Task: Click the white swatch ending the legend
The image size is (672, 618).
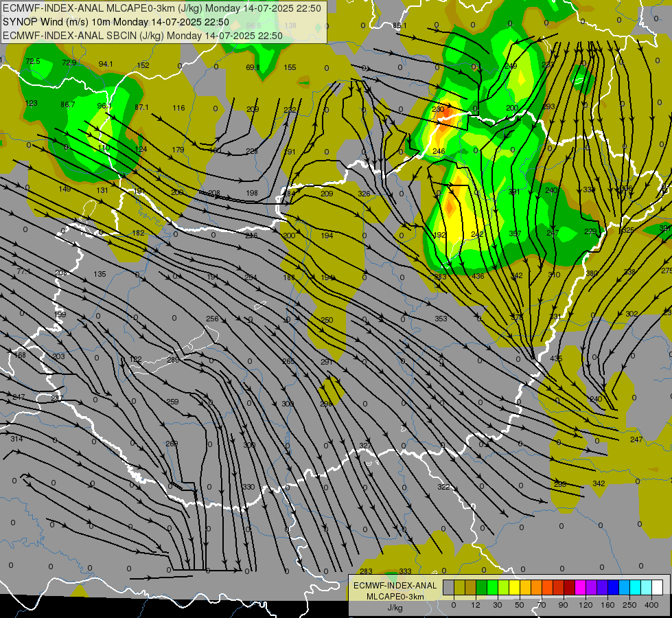Action: click(657, 587)
